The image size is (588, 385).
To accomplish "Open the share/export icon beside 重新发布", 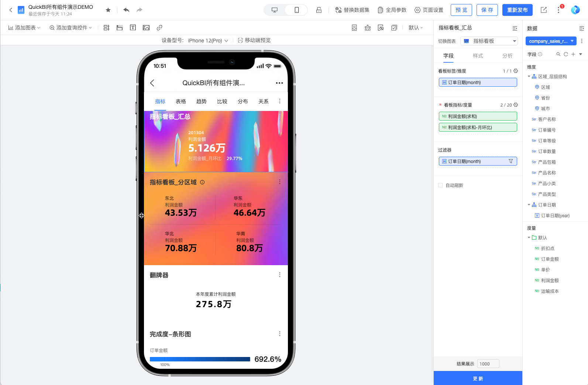I will coord(544,10).
